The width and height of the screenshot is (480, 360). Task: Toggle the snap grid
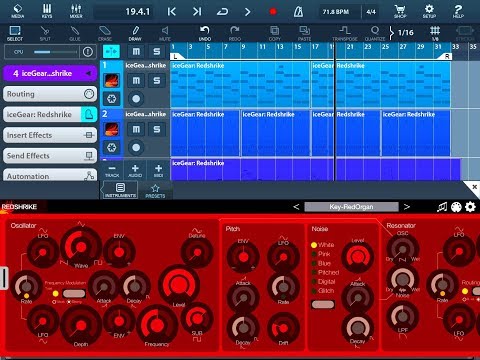tap(435, 33)
